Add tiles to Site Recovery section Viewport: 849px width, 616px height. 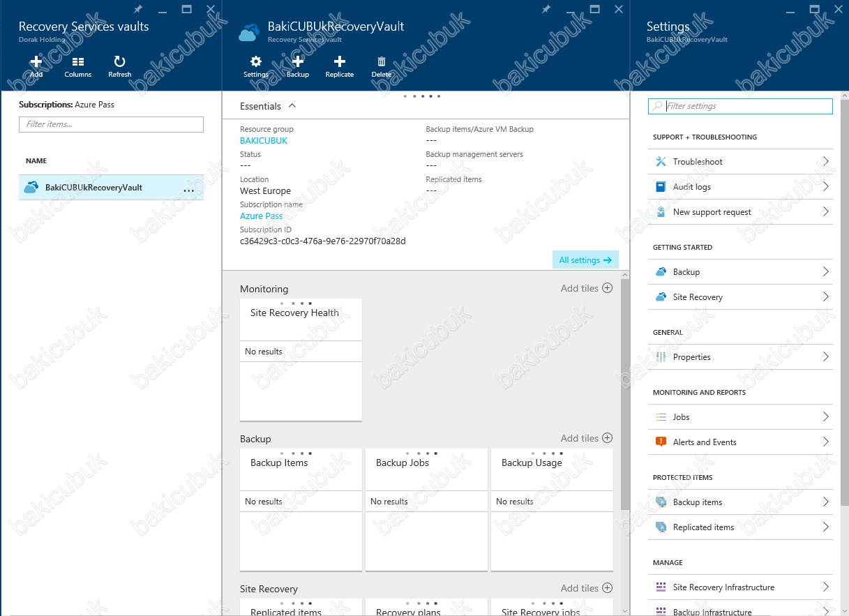pyautogui.click(x=587, y=588)
